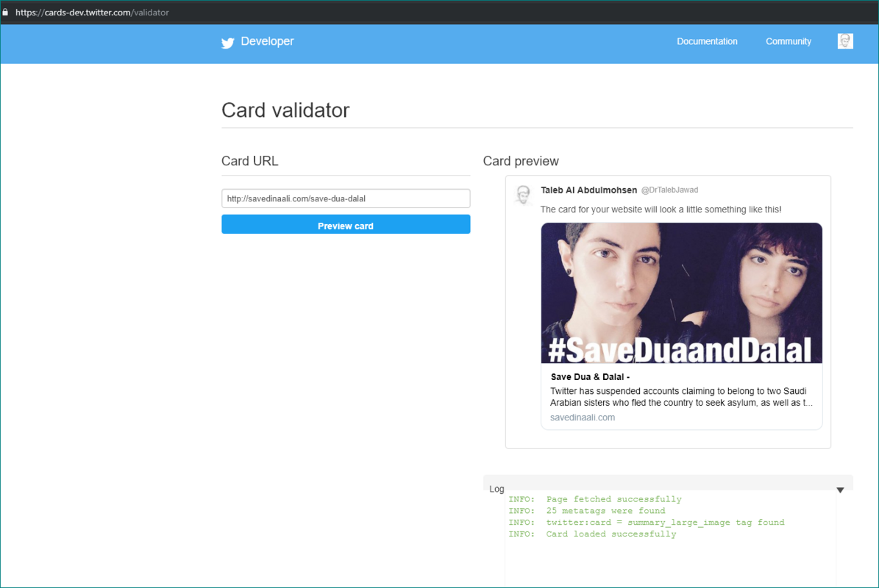Click the lock icon in address bar
The width and height of the screenshot is (879, 588).
tap(5, 12)
